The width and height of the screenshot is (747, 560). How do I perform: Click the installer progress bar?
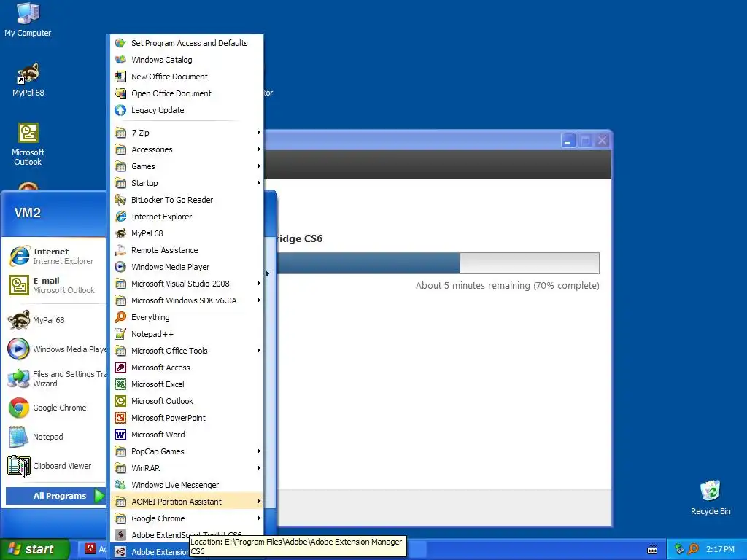[x=438, y=262]
